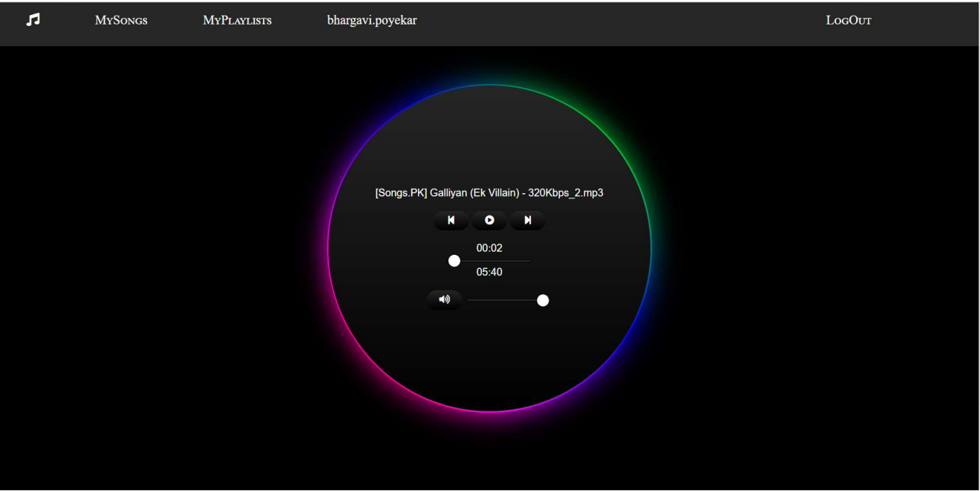The width and height of the screenshot is (980, 491).
Task: Skip to the previous track
Action: pyautogui.click(x=451, y=220)
